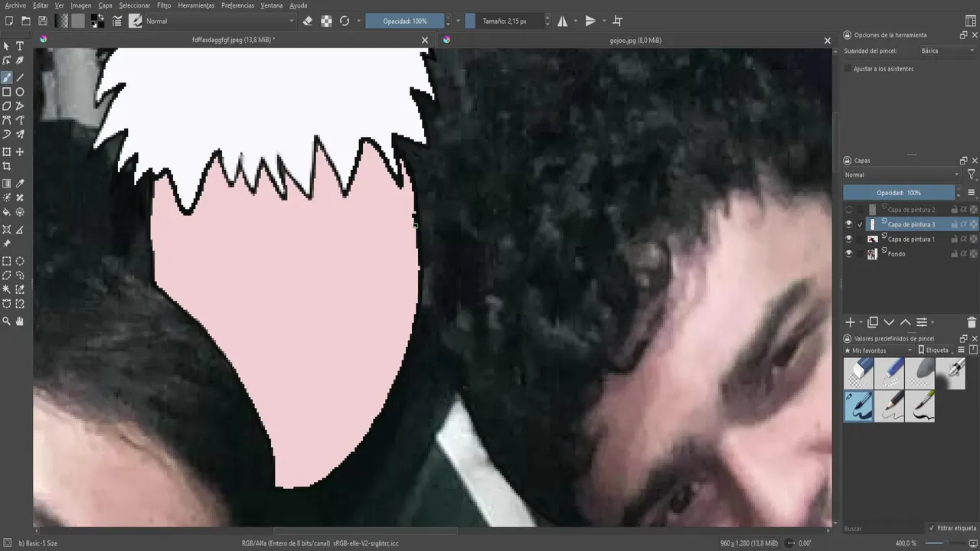Open the Herramientas menu
This screenshot has height=551, width=980.
pos(196,5)
